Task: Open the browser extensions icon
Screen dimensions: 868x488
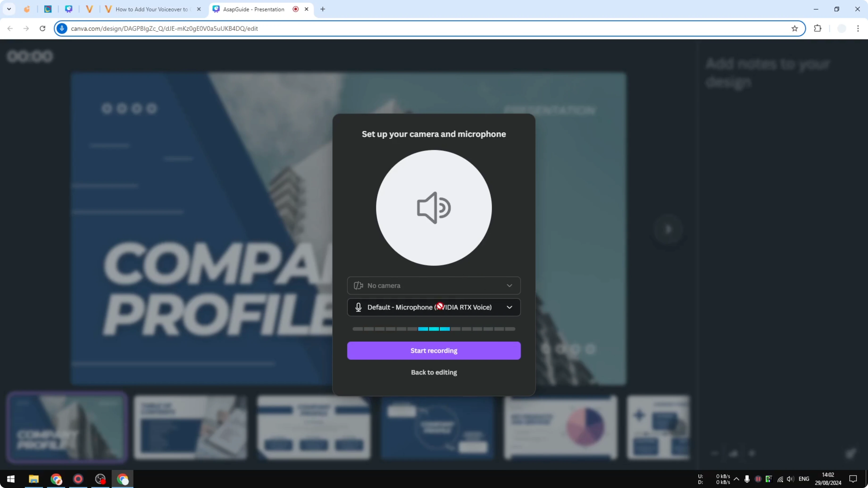Action: 818,29
